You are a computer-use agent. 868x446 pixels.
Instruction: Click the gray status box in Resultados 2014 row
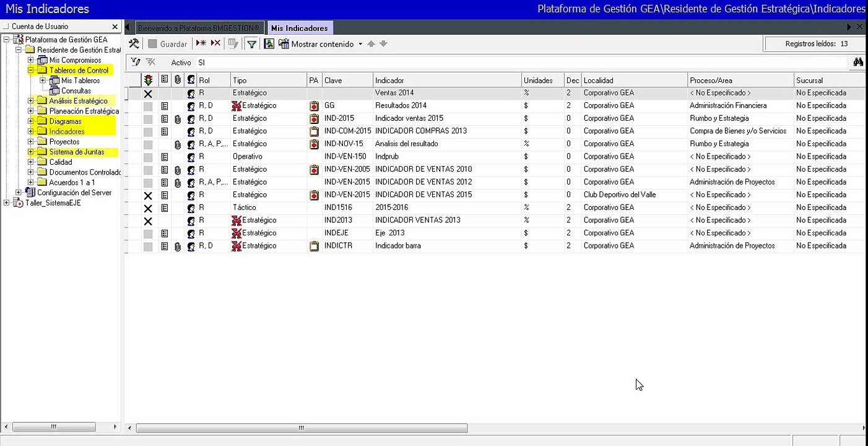click(148, 106)
